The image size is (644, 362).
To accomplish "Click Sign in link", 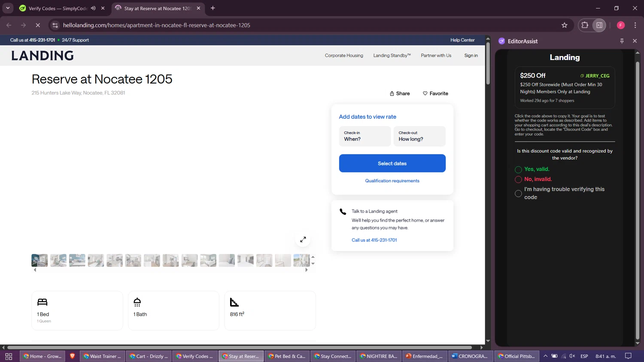I will (471, 55).
